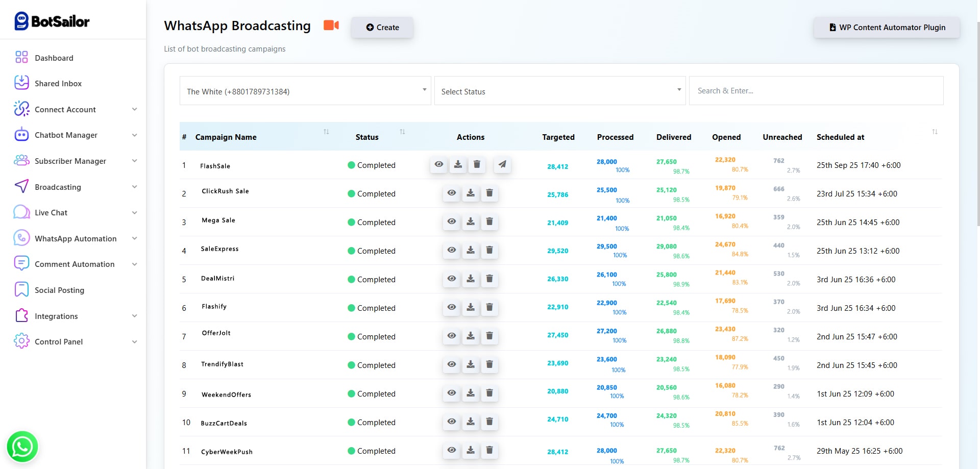Delete the BuzzCartDeals campaign
Screen dimensions: 980x469
point(489,422)
